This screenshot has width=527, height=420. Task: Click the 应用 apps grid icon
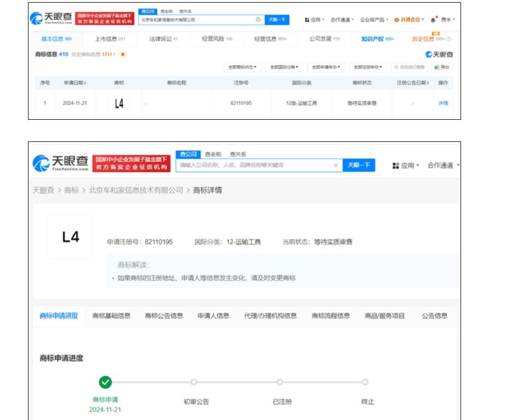[308, 19]
